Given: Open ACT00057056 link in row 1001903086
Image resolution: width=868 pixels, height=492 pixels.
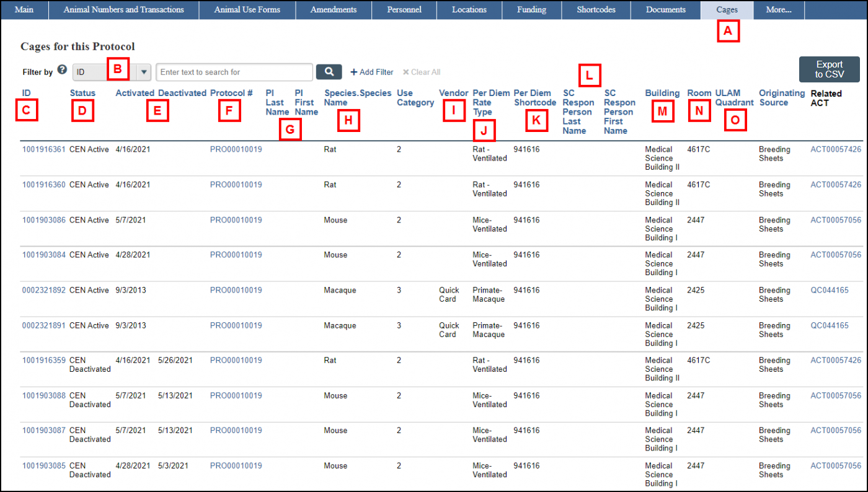Looking at the screenshot, I should pos(836,220).
